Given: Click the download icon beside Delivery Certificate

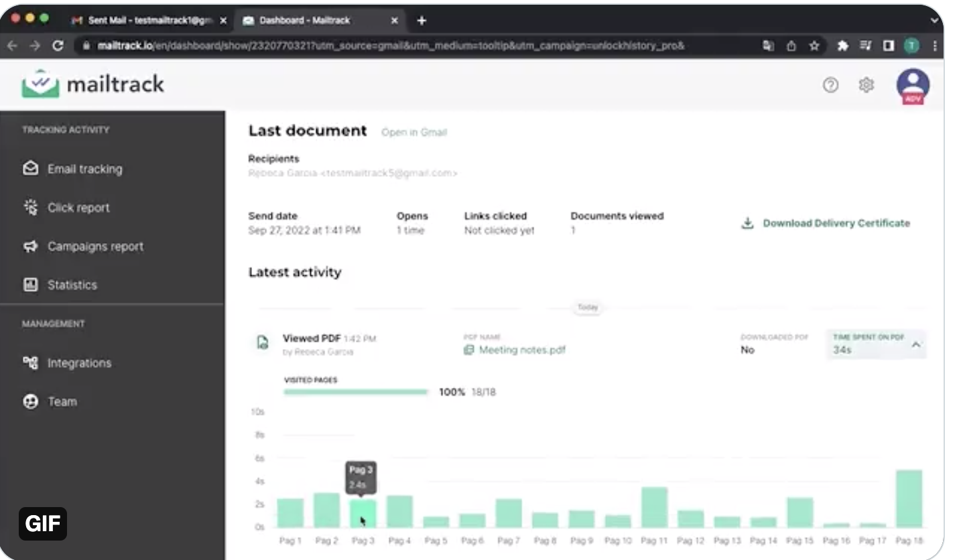Looking at the screenshot, I should pos(747,223).
